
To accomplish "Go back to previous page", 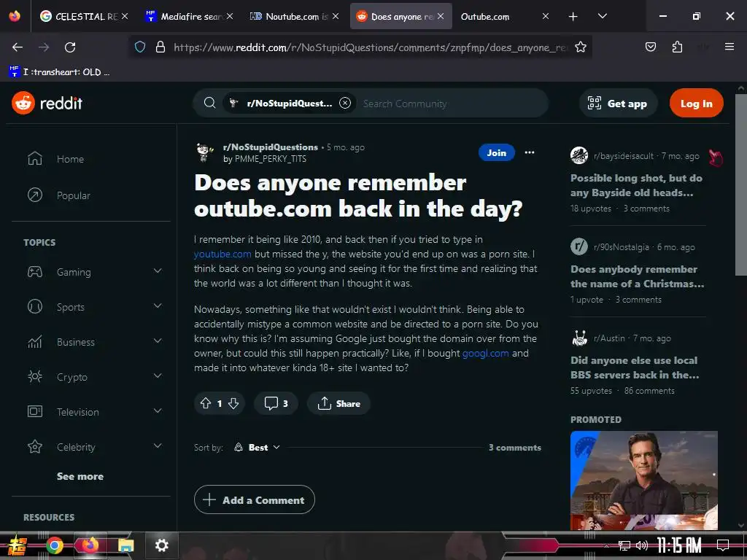I will [x=18, y=47].
